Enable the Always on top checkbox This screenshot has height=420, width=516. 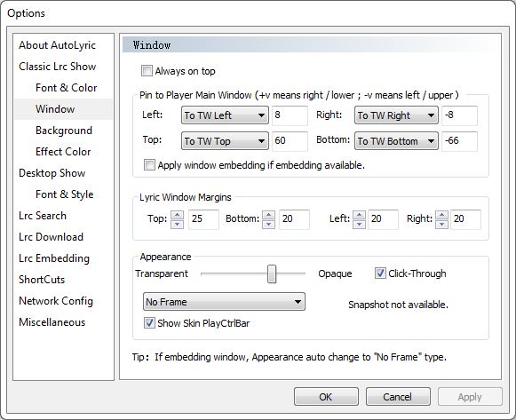click(x=147, y=71)
